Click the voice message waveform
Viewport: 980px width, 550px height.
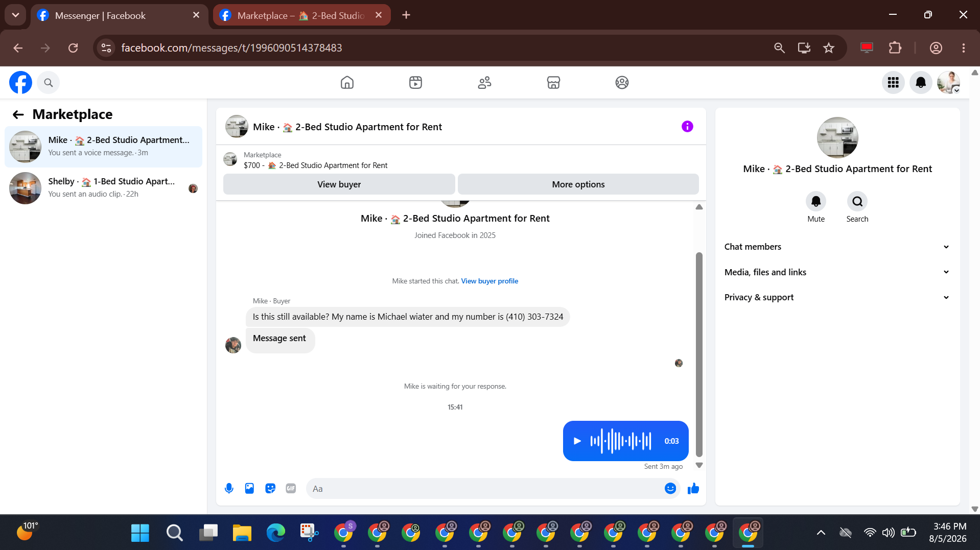pyautogui.click(x=621, y=441)
